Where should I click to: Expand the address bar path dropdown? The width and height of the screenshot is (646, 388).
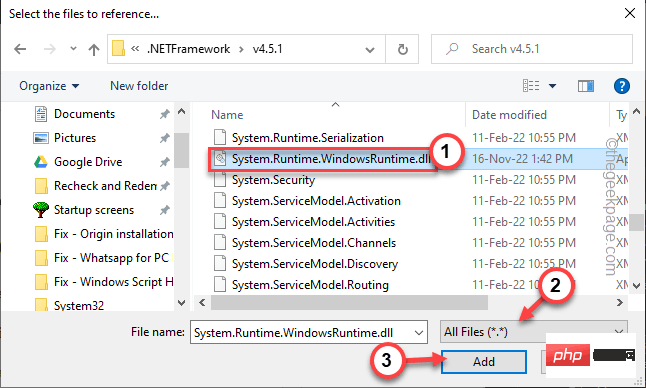pos(370,49)
